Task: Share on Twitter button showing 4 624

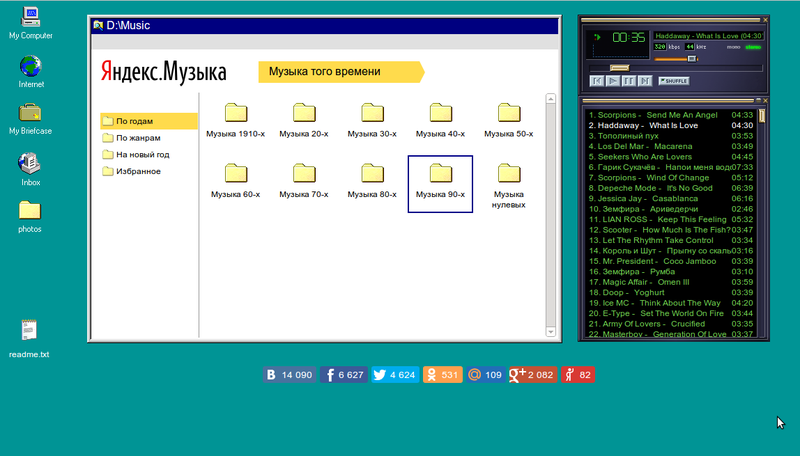Action: (395, 375)
